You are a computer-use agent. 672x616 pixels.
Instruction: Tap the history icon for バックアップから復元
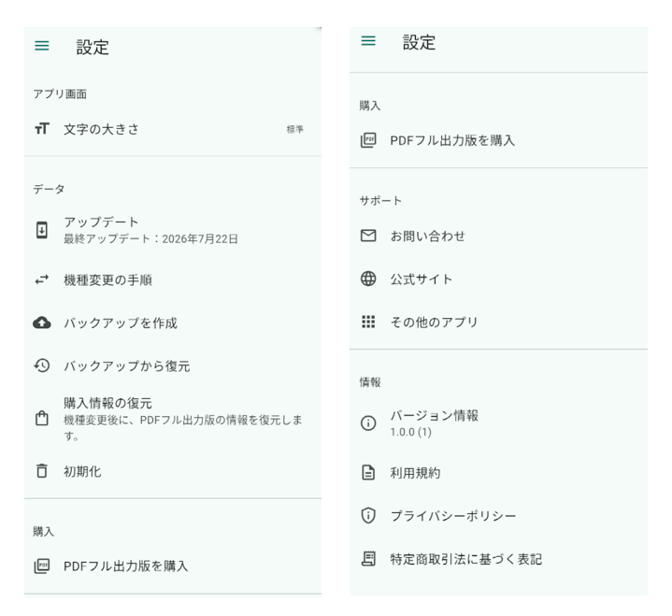point(41,365)
